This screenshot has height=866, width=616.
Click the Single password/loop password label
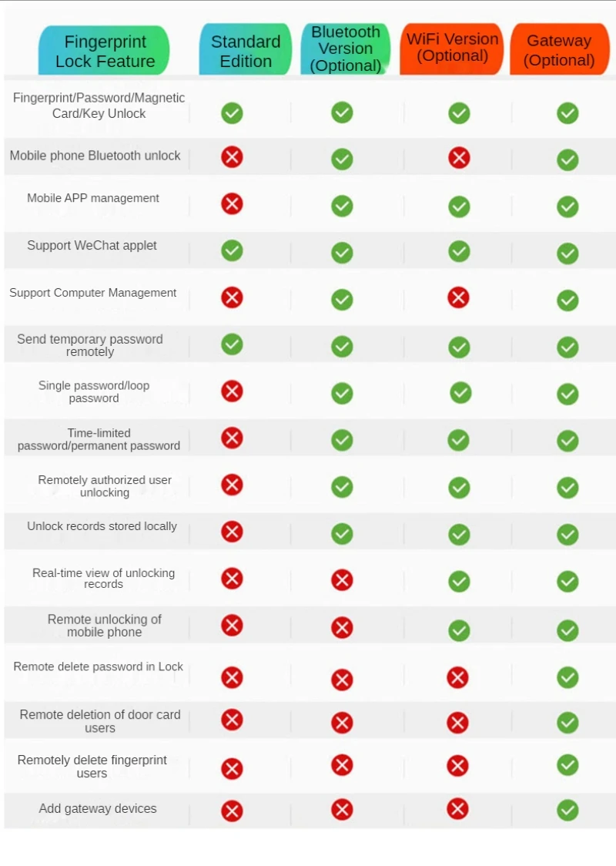(x=94, y=391)
